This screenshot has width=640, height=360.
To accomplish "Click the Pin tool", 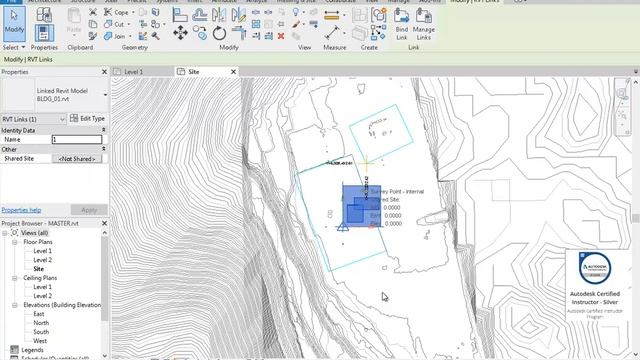I will pyautogui.click(x=281, y=24).
